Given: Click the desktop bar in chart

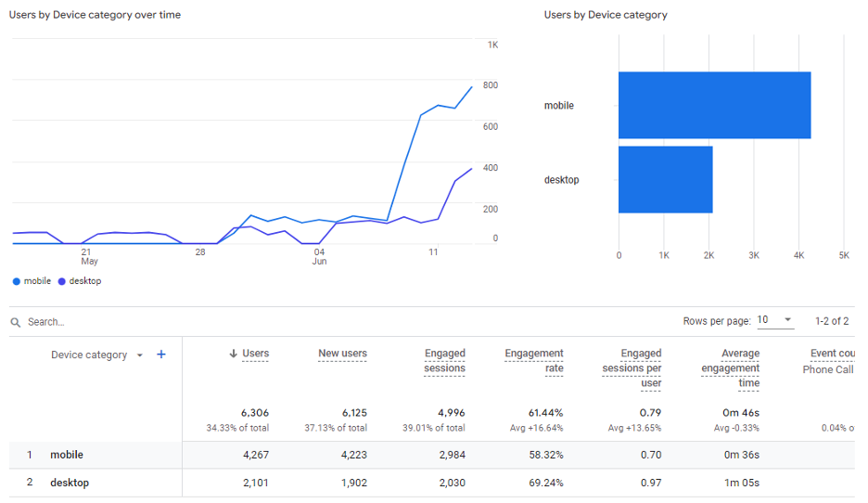Looking at the screenshot, I should coord(665,180).
